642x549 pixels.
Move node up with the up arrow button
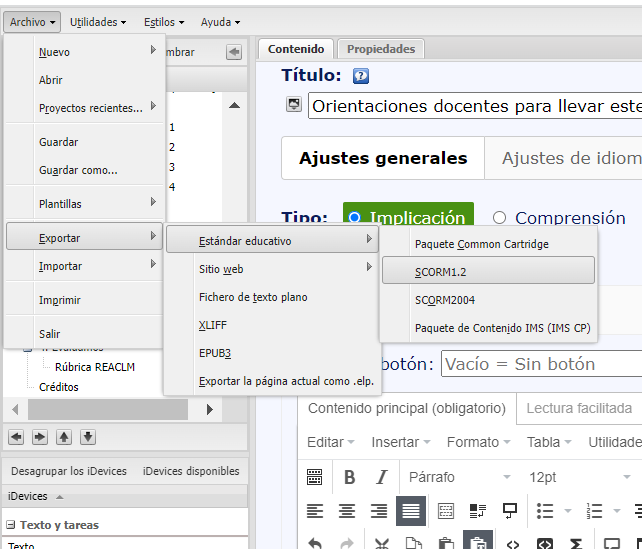click(64, 437)
